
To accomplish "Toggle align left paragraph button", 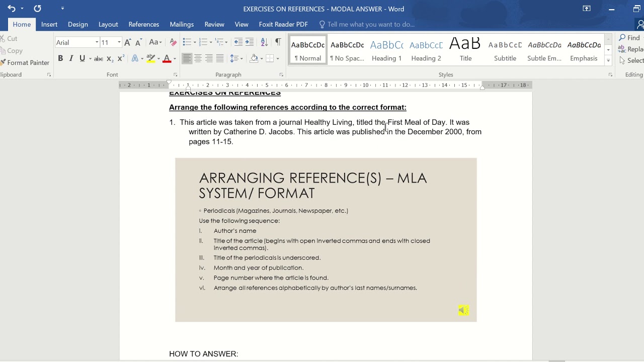I will click(187, 58).
